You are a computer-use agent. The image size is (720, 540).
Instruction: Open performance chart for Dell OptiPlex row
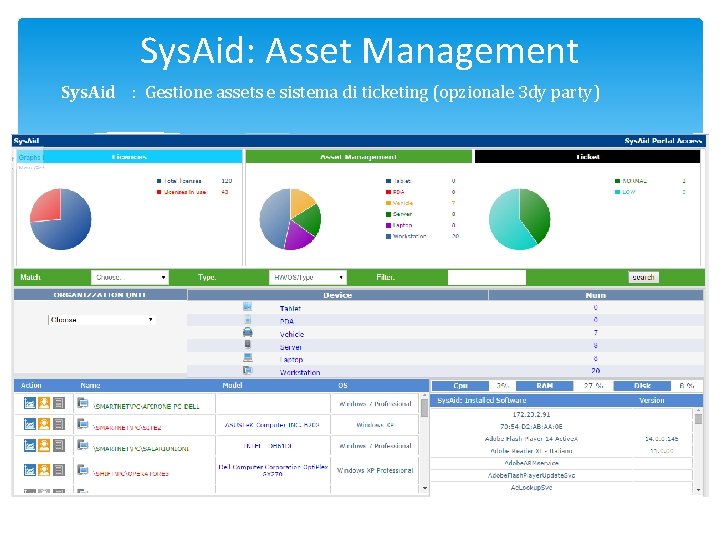[29, 470]
